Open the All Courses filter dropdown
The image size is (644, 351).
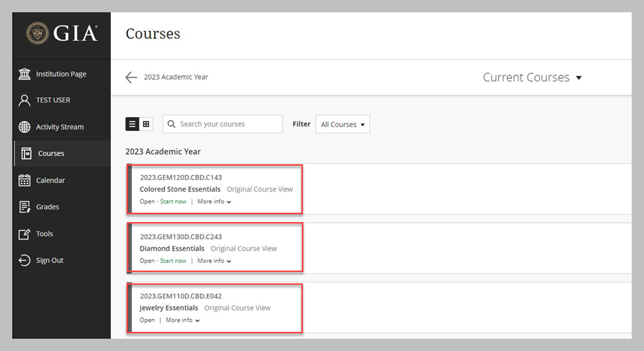(343, 124)
